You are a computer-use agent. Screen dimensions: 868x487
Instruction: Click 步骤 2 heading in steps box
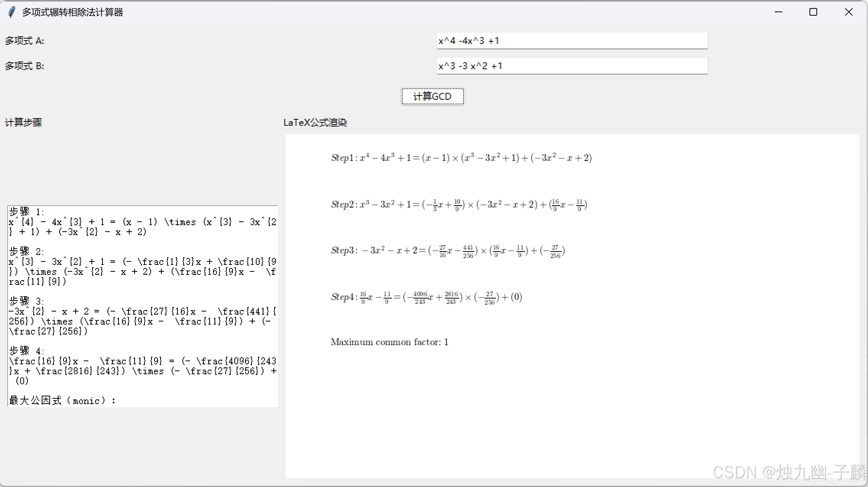tap(27, 252)
